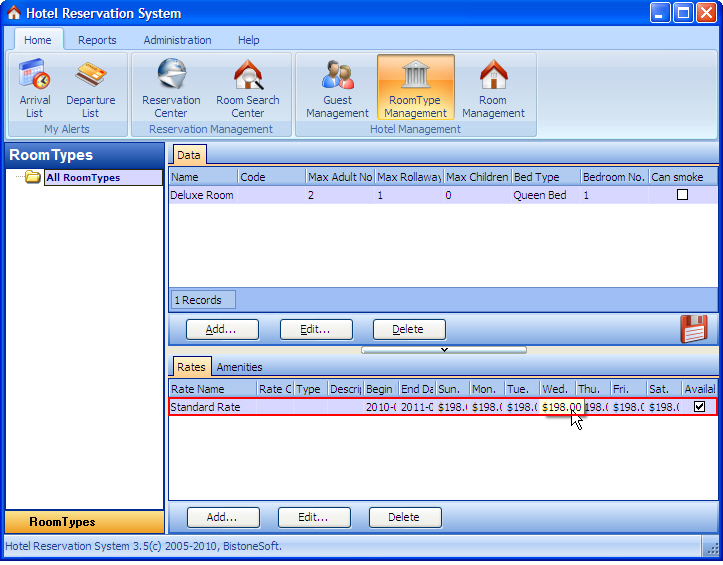Open the Reports ribbon tab
The image size is (723, 565).
pyautogui.click(x=97, y=40)
